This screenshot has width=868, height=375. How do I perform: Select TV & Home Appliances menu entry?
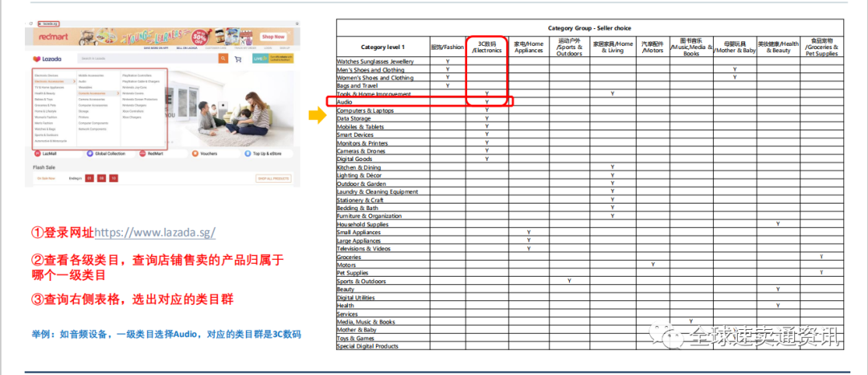click(x=49, y=88)
